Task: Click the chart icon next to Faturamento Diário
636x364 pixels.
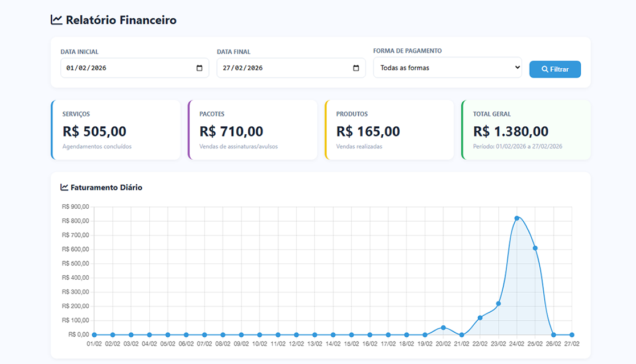Action: tap(63, 187)
